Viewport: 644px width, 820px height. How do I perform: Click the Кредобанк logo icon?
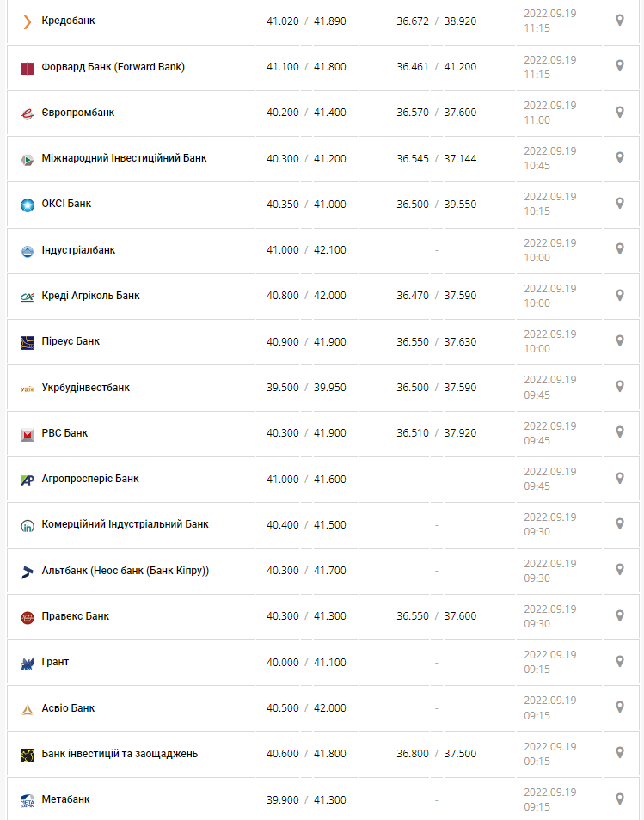27,21
